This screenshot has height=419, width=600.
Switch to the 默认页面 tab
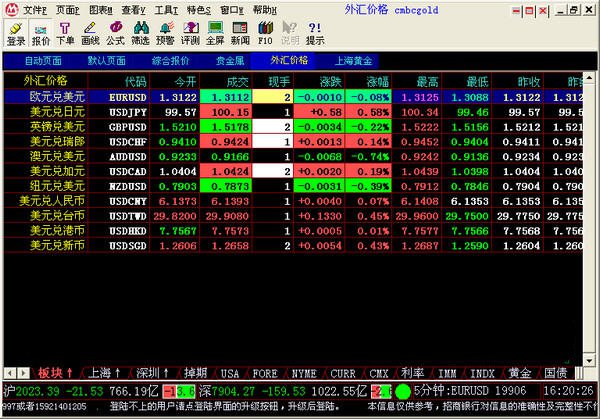pos(106,61)
